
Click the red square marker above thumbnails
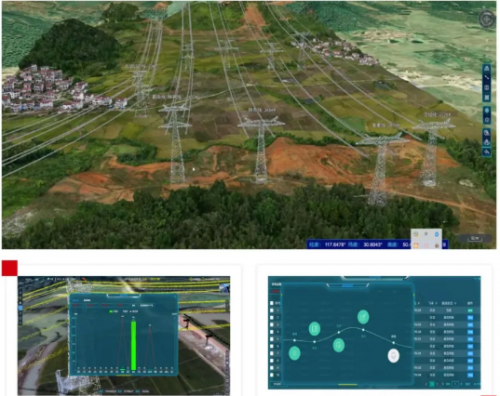[10, 268]
